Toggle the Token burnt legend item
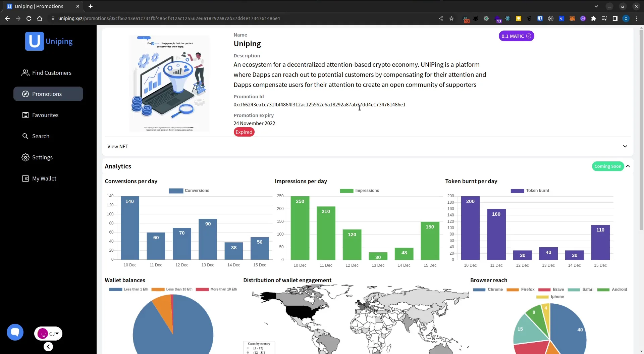This screenshot has width=644, height=354. coord(530,191)
